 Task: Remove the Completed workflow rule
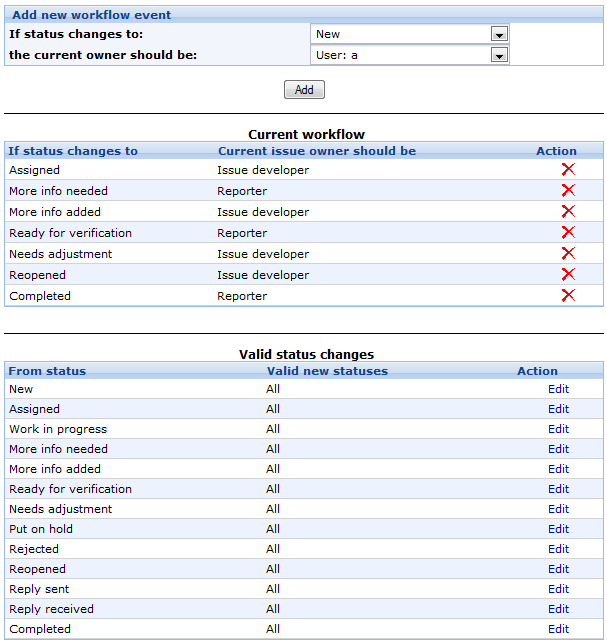[x=568, y=295]
